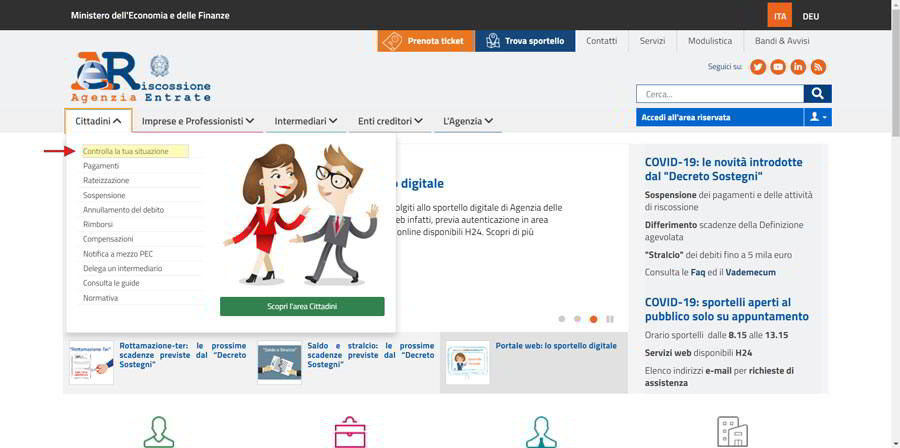Viewport: 900px width, 448px height.
Task: Click the Scopri l'area Cittadini button
Action: (x=302, y=306)
